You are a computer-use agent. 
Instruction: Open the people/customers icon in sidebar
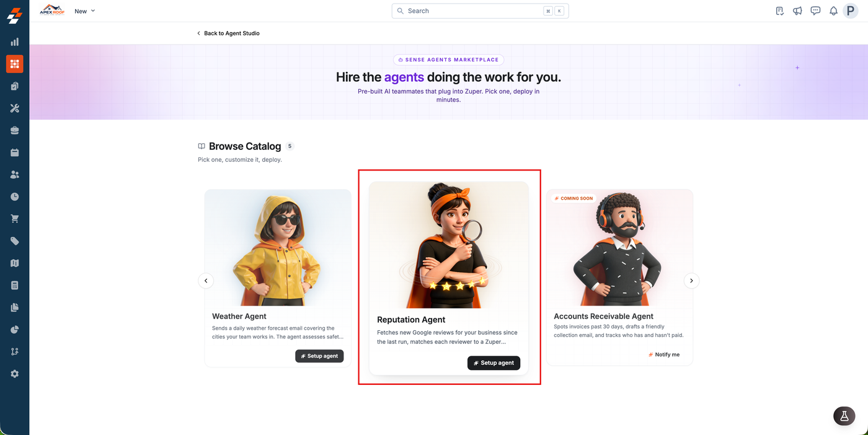tap(15, 175)
